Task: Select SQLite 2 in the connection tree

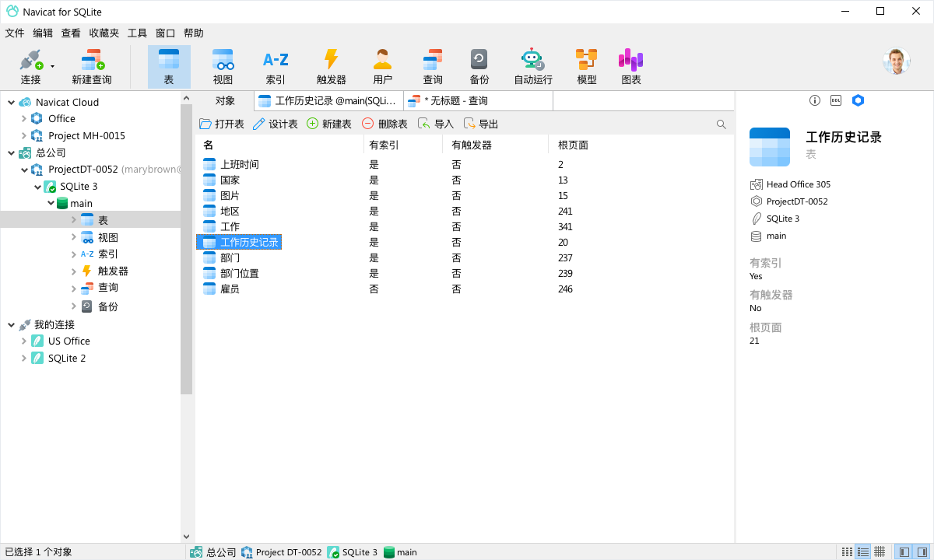Action: (67, 358)
